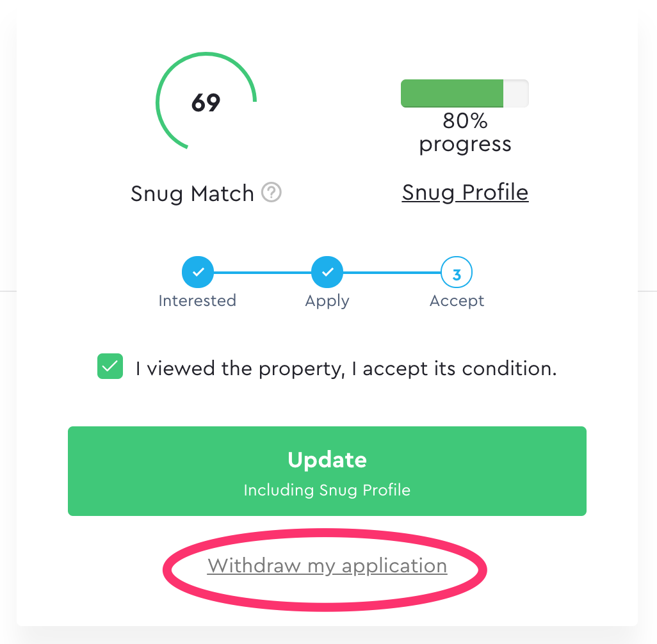The width and height of the screenshot is (657, 644).
Task: Open the Snug Profile link
Action: pos(465,193)
